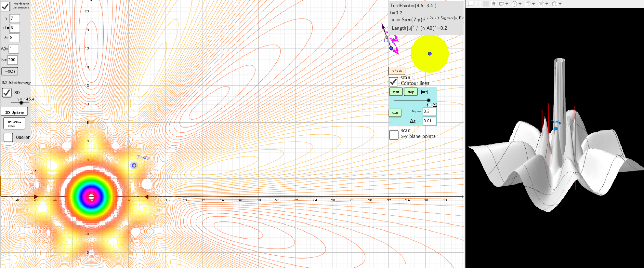This screenshot has width=644, height=268.
Task: Open projection type dropdown arrow
Action: pos(560,4)
